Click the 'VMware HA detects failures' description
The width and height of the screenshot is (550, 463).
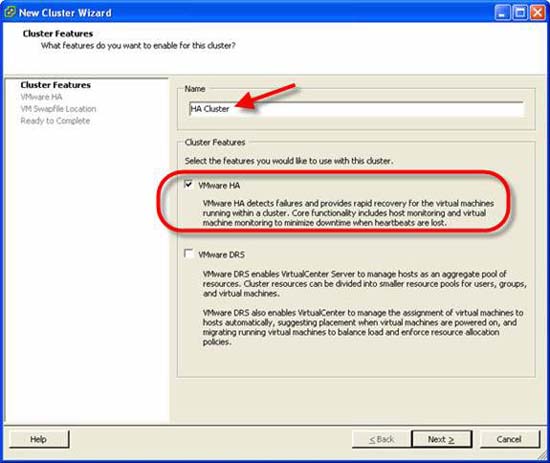point(348,213)
